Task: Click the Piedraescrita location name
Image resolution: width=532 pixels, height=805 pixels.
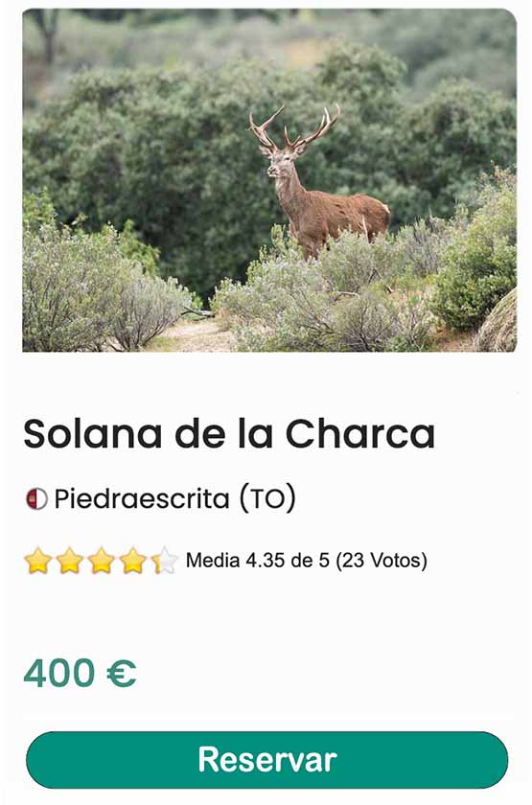Action: 142,498
